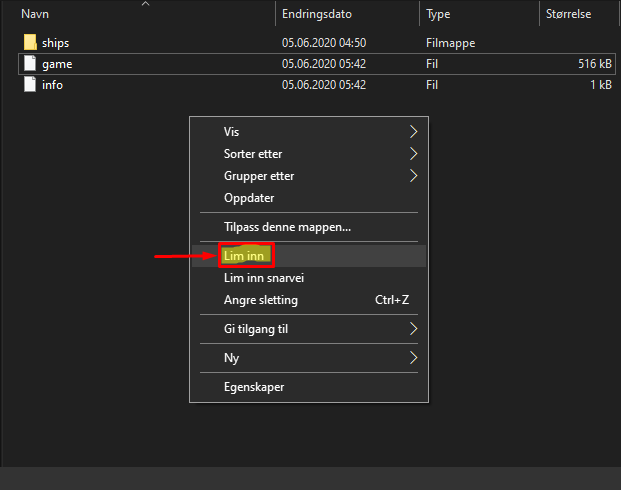Image resolution: width=621 pixels, height=490 pixels.
Task: Open Egenskaper from context menu
Action: pyautogui.click(x=254, y=386)
